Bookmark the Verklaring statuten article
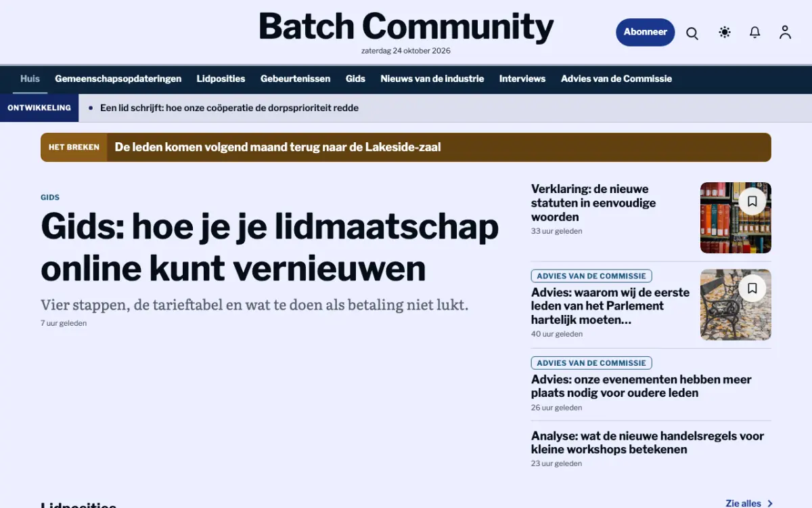 (x=752, y=201)
